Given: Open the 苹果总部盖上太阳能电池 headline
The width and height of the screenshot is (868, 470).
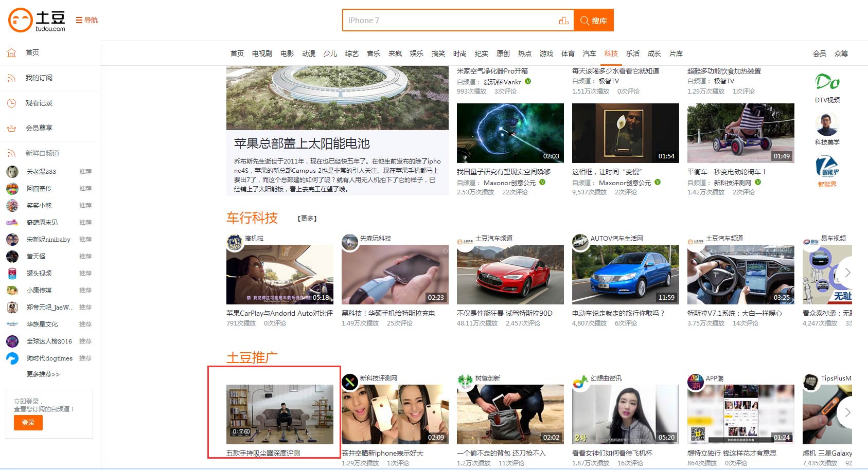Looking at the screenshot, I should 302,143.
